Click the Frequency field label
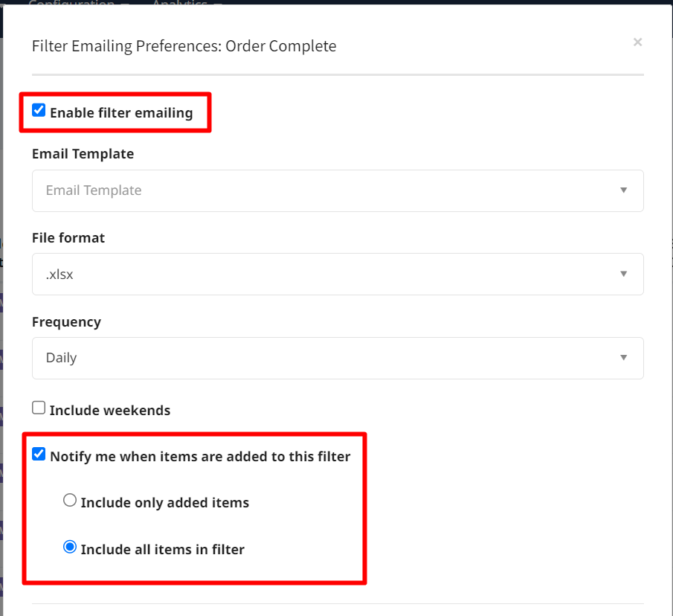 click(66, 322)
